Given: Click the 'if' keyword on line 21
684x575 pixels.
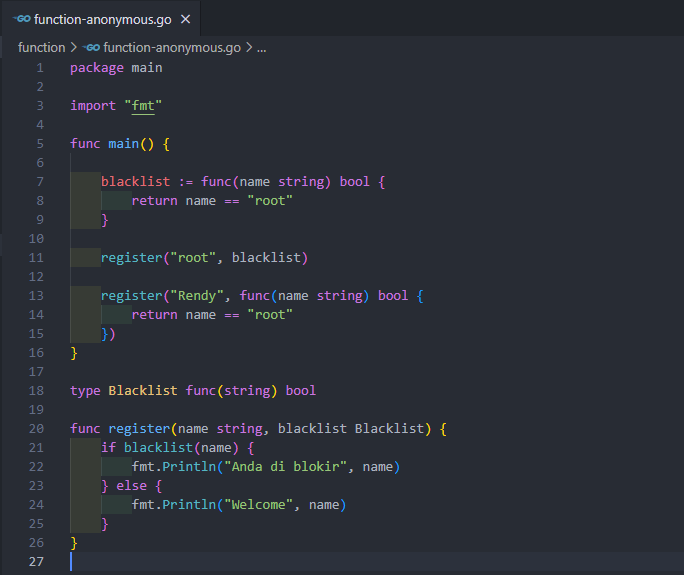Looking at the screenshot, I should [x=109, y=448].
